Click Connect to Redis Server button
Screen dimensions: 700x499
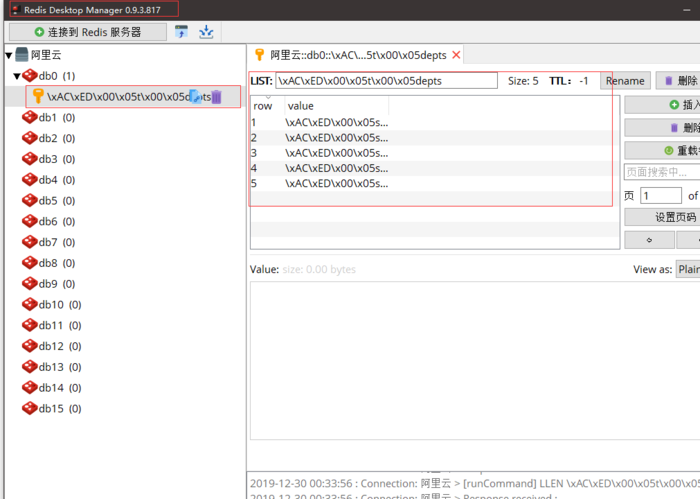point(88,32)
